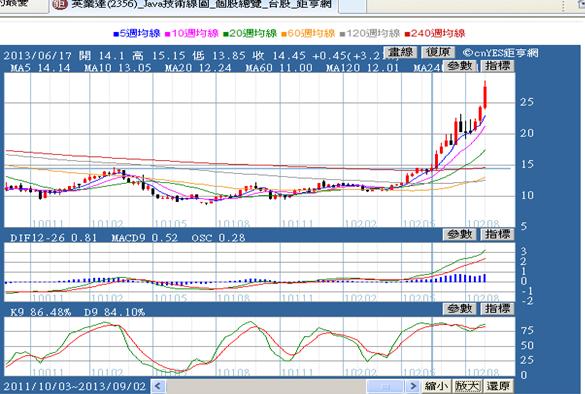Click the date range 2011/10/03~2013/09/02
This screenshot has height=394, width=585.
[75, 386]
